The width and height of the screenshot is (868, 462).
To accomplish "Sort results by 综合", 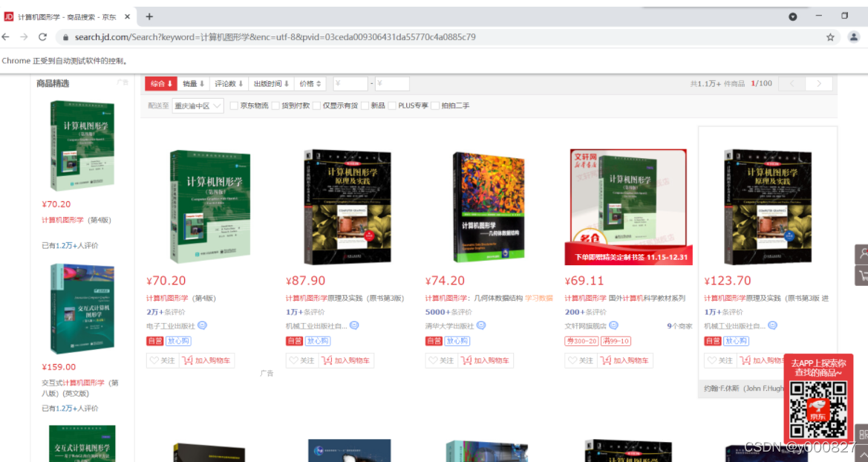I will [161, 84].
